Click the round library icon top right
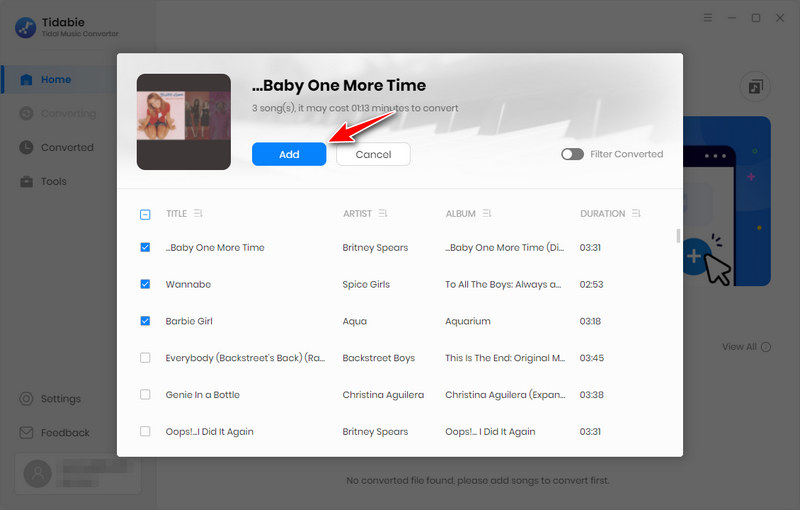 point(755,87)
